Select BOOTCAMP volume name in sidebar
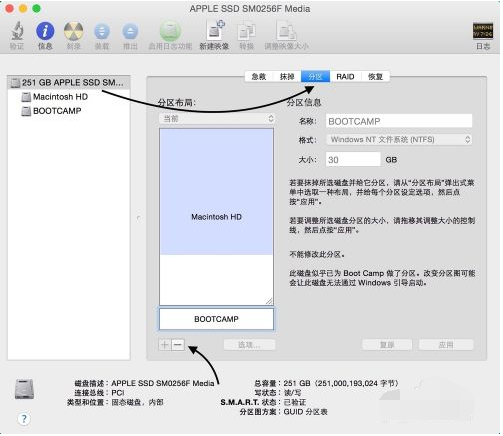The width and height of the screenshot is (503, 436). (x=57, y=111)
